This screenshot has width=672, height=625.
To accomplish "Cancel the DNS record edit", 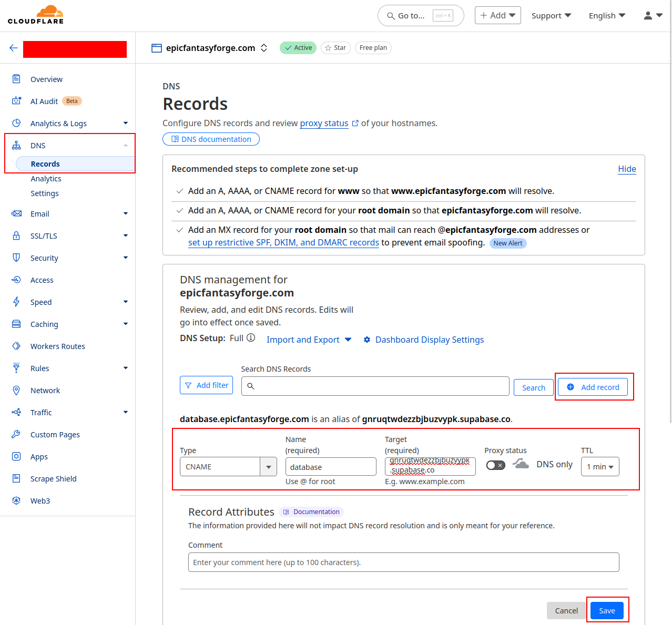I will pos(566,610).
